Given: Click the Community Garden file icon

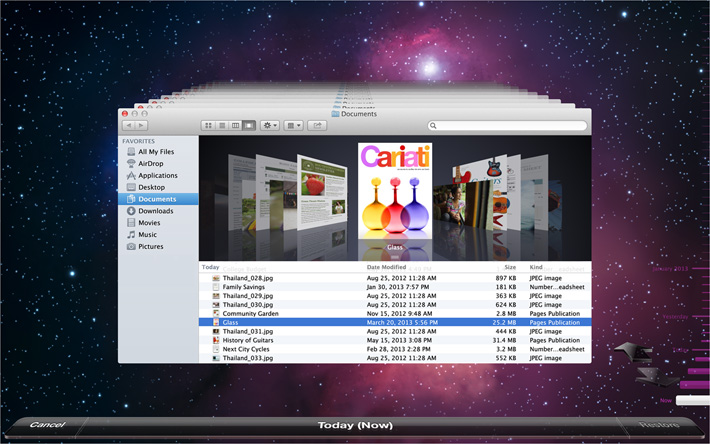Looking at the screenshot, I should pyautogui.click(x=216, y=313).
